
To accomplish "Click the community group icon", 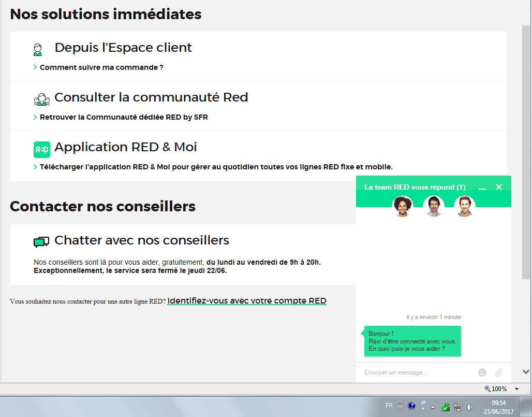I will [41, 99].
